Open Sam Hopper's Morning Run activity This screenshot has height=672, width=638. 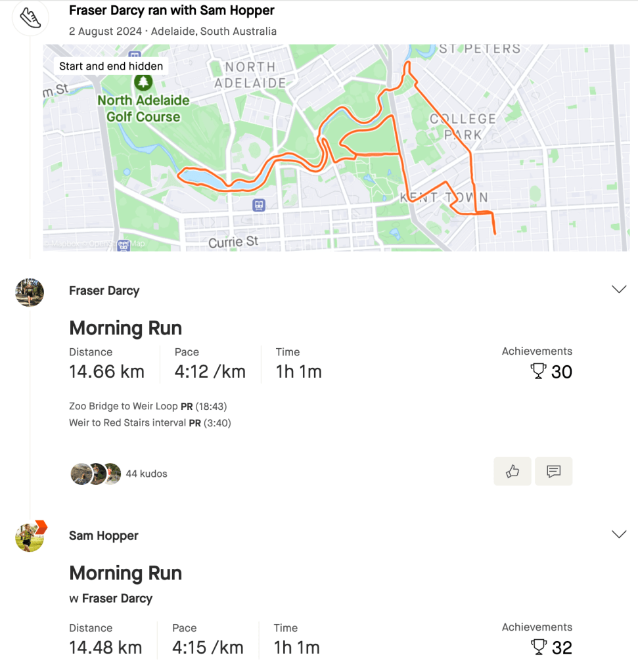[125, 573]
